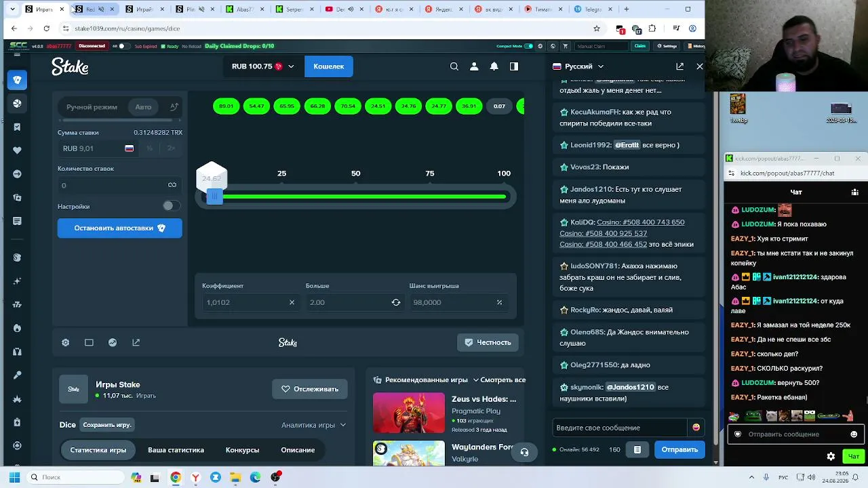Open the advanced auto-bet icon
868x488 pixels.
(174, 107)
